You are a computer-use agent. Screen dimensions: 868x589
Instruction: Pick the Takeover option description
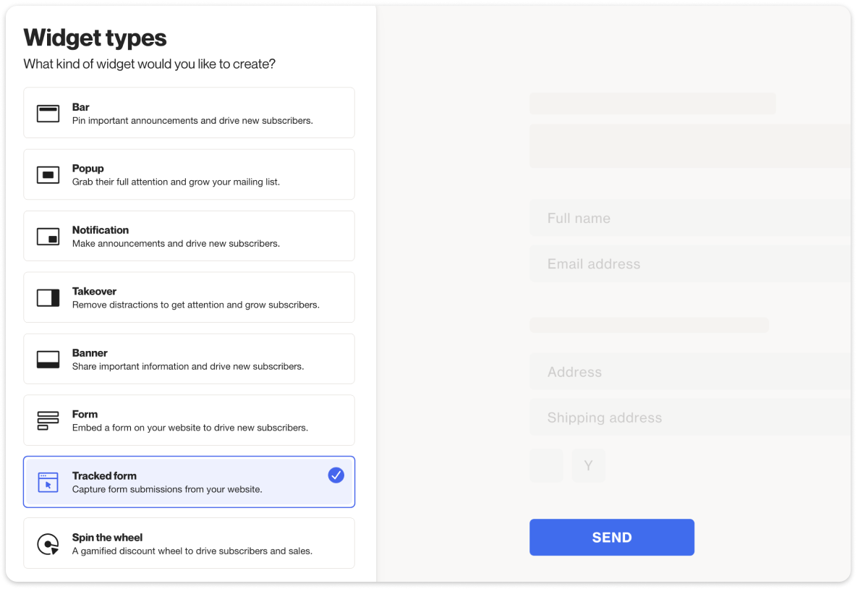tap(195, 305)
